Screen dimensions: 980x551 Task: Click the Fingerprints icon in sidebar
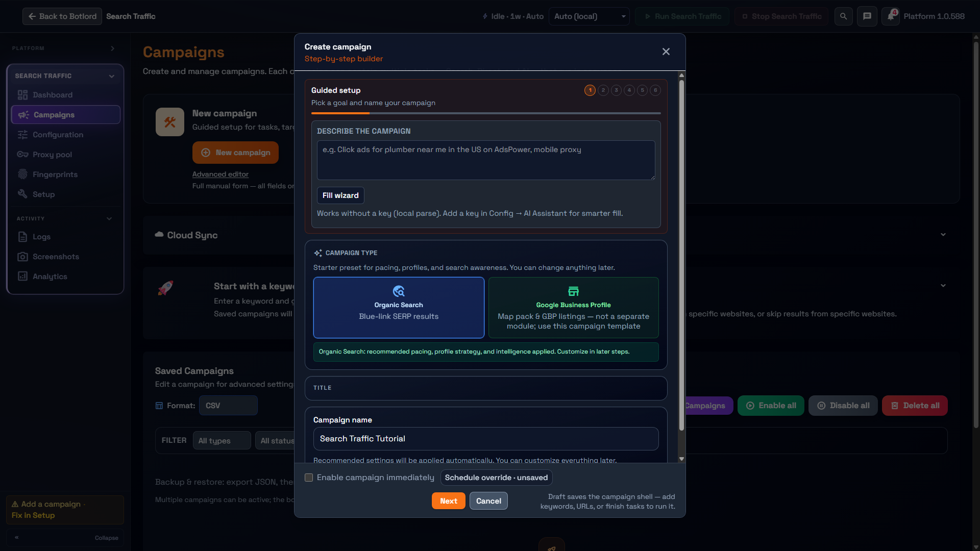tap(22, 174)
